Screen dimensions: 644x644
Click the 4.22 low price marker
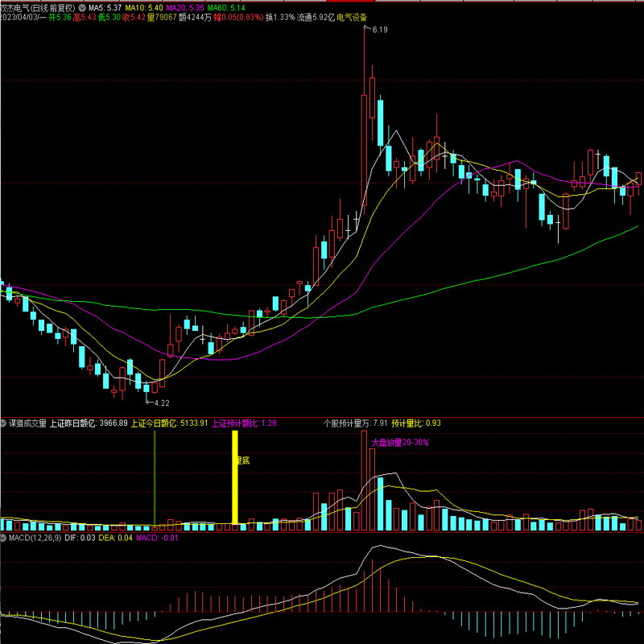point(161,402)
